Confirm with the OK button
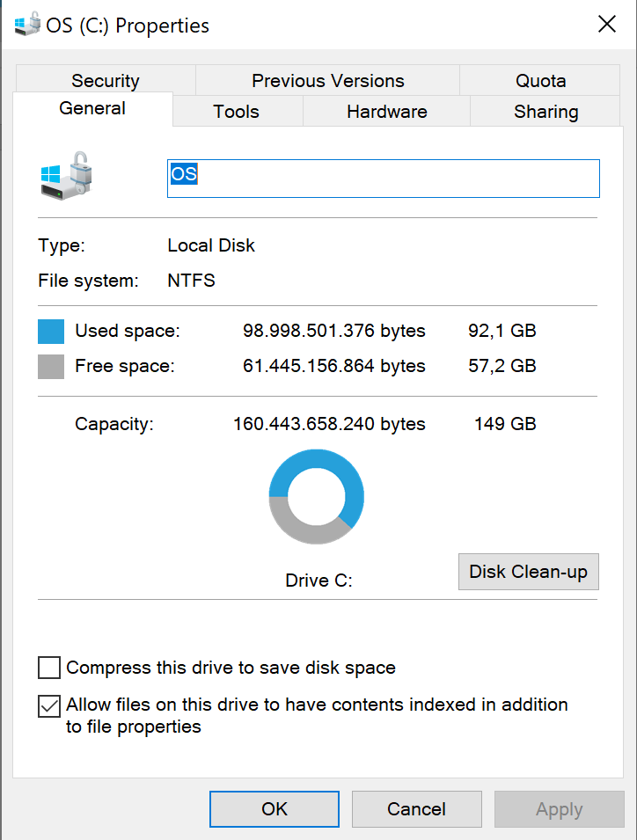637x840 pixels. (275, 809)
